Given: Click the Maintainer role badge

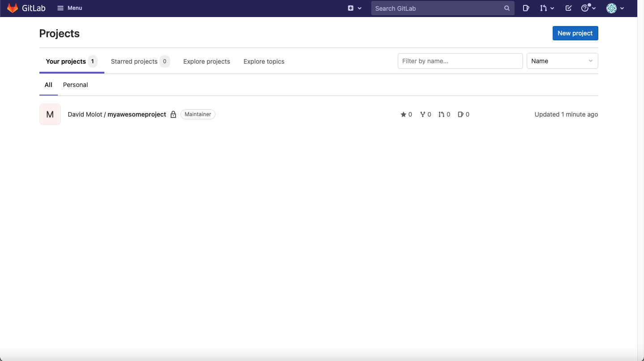Looking at the screenshot, I should coord(198,114).
